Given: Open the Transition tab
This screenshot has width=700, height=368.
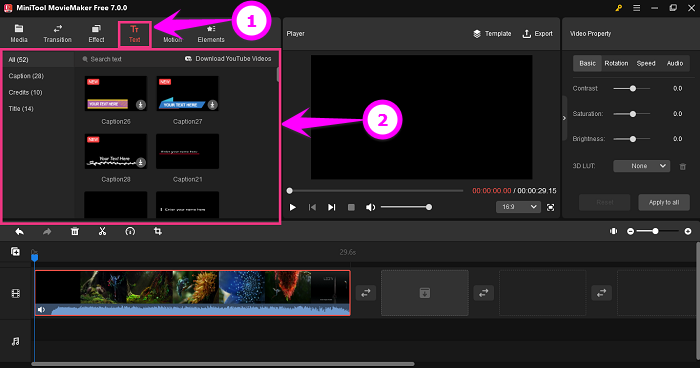Looking at the screenshot, I should [x=57, y=34].
